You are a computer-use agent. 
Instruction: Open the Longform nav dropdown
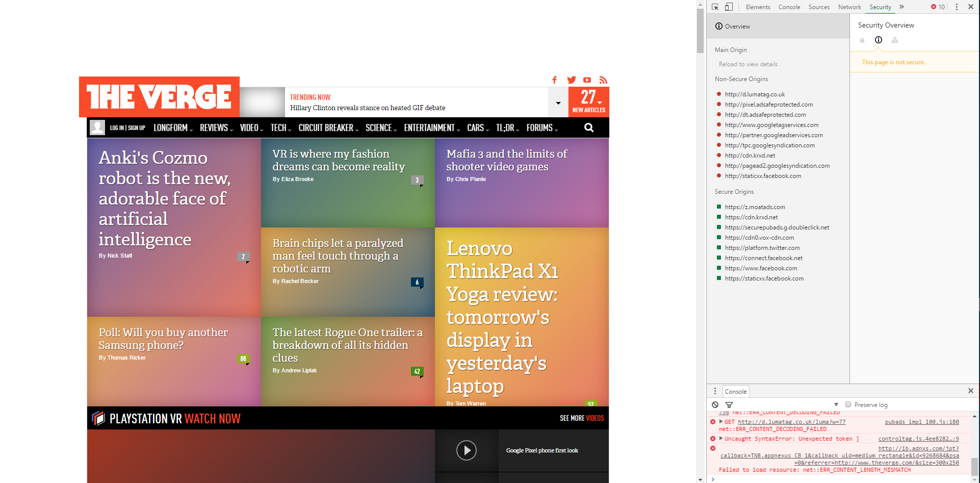coord(173,128)
